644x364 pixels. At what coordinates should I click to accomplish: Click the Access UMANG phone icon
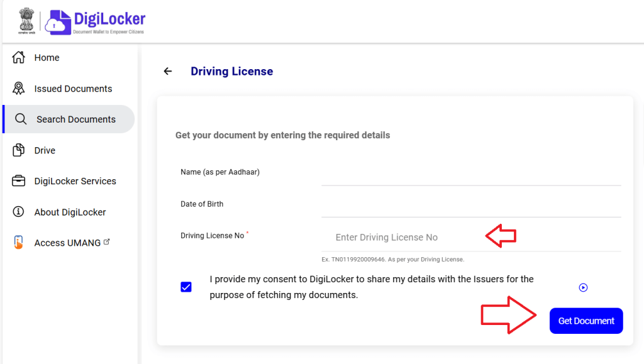coord(19,243)
